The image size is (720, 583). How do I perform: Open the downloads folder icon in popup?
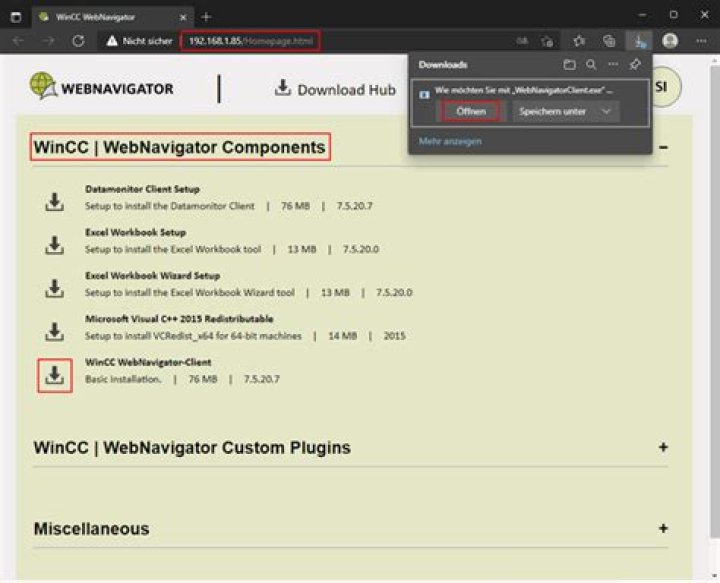point(569,65)
